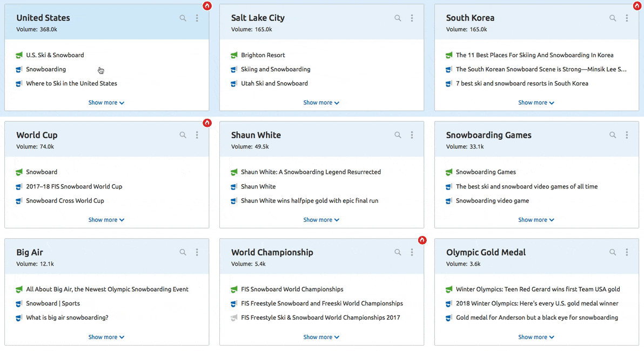Open search within the Salt Lake City card
The width and height of the screenshot is (644, 351).
(x=398, y=17)
